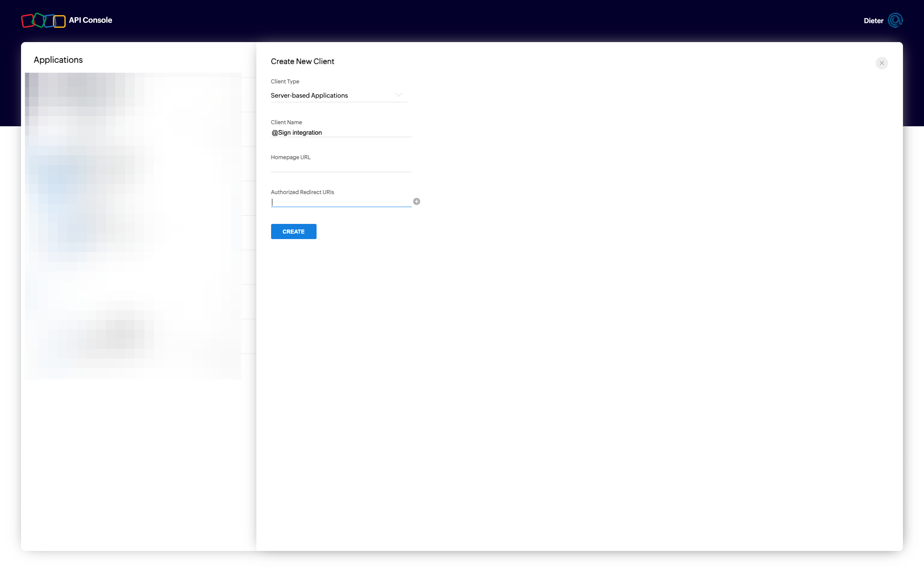
Task: Open the Server-based Applications dropdown
Action: [x=333, y=96]
